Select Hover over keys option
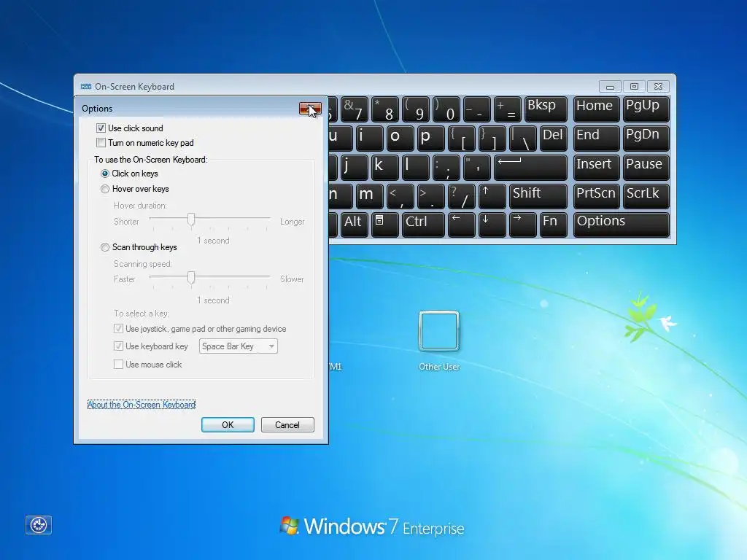This screenshot has width=747, height=560. coord(105,189)
